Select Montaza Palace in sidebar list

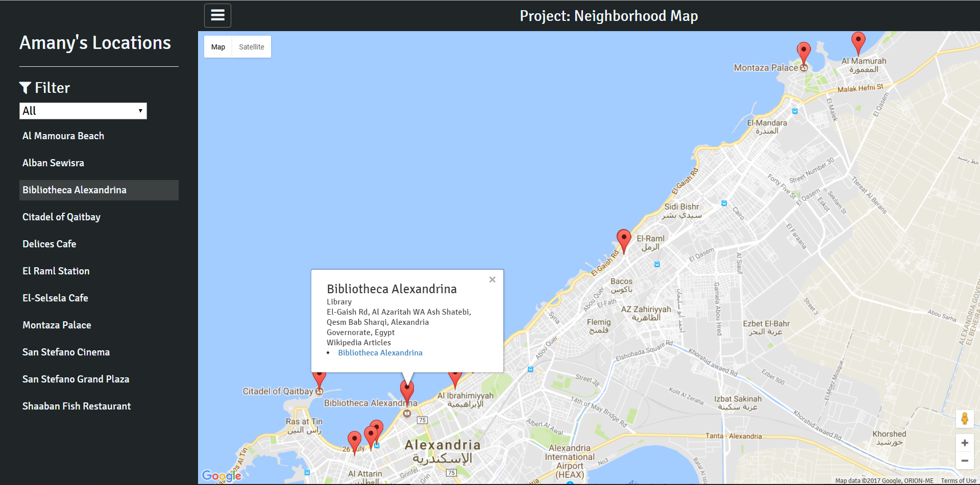pyautogui.click(x=99, y=325)
